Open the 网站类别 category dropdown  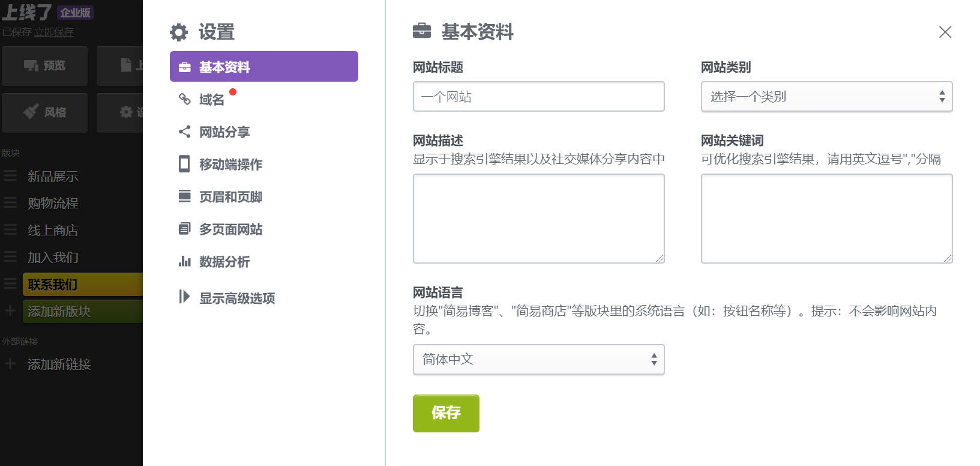coord(827,97)
